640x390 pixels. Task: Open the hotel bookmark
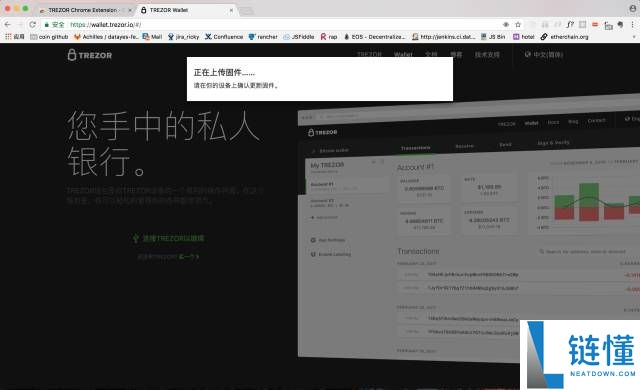(524, 37)
